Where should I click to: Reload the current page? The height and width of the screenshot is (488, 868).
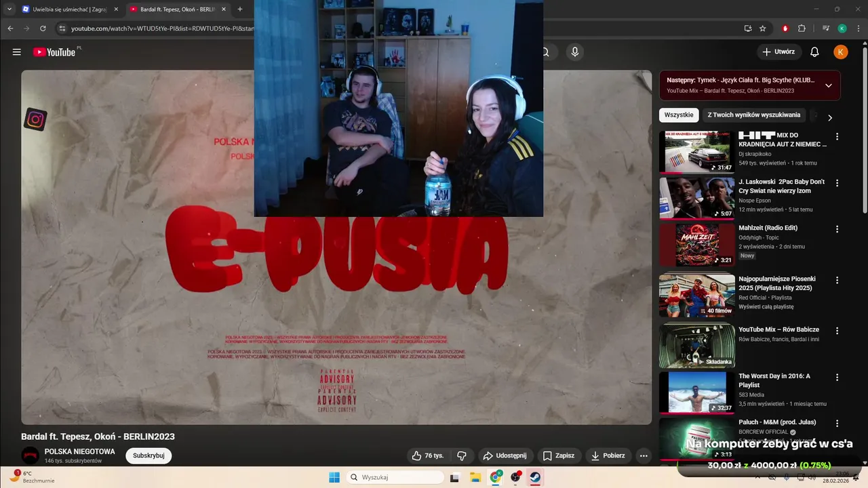[x=43, y=28]
